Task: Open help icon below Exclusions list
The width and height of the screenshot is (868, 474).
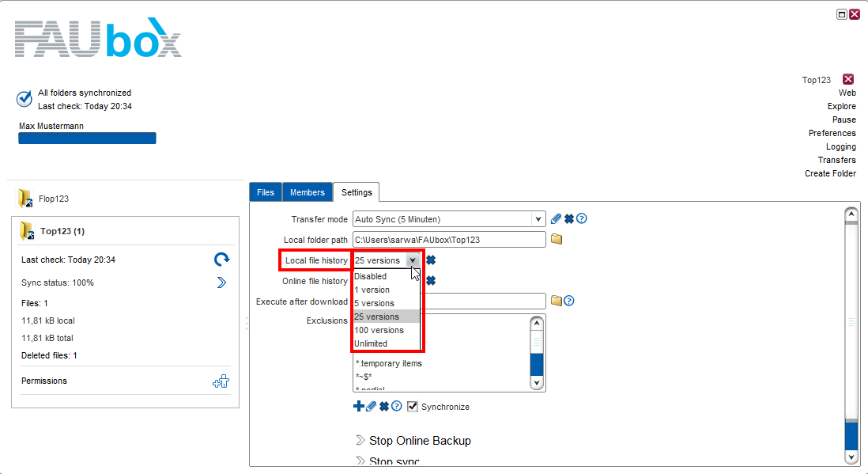Action: click(x=396, y=407)
